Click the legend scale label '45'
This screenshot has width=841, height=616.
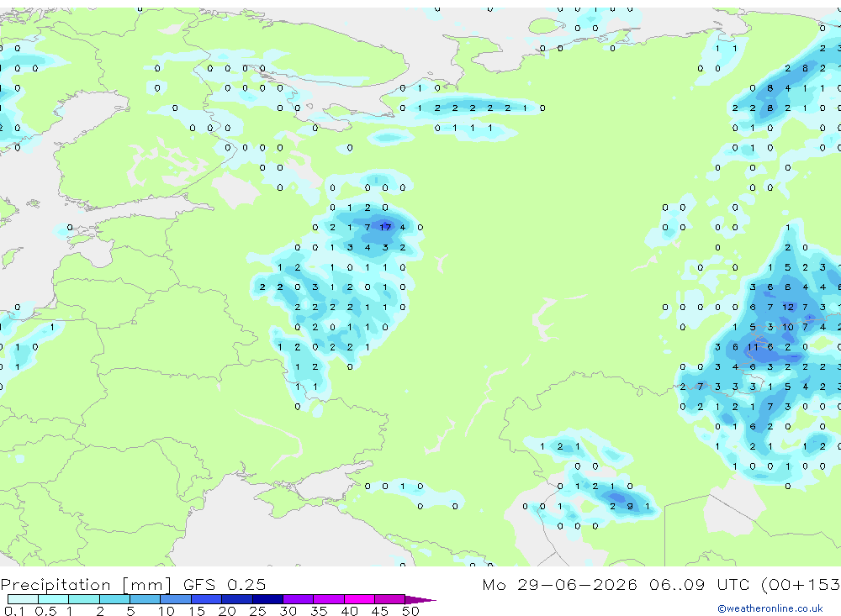(x=380, y=611)
